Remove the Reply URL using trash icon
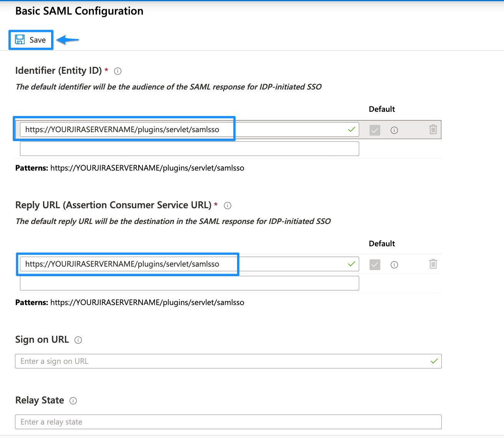504x438 pixels. coord(433,264)
